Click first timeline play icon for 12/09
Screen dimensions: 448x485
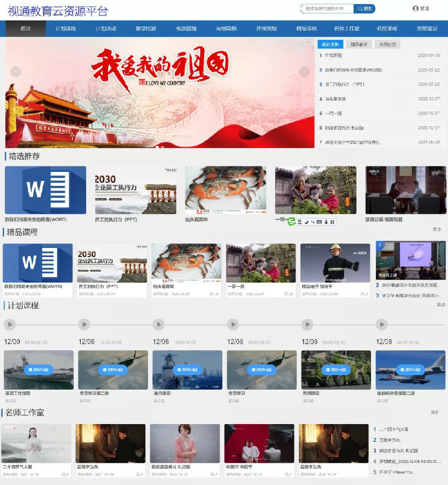[10, 324]
